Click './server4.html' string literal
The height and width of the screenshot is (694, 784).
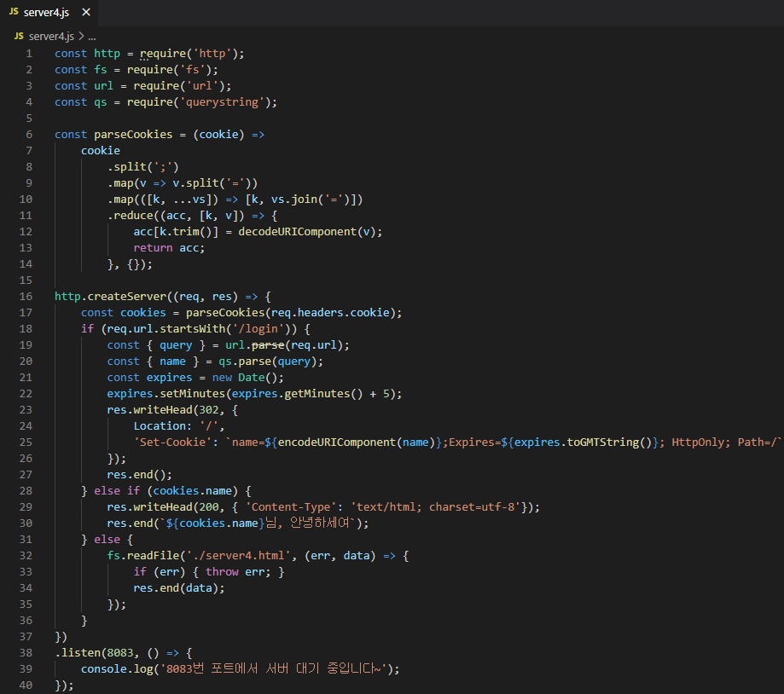point(238,556)
